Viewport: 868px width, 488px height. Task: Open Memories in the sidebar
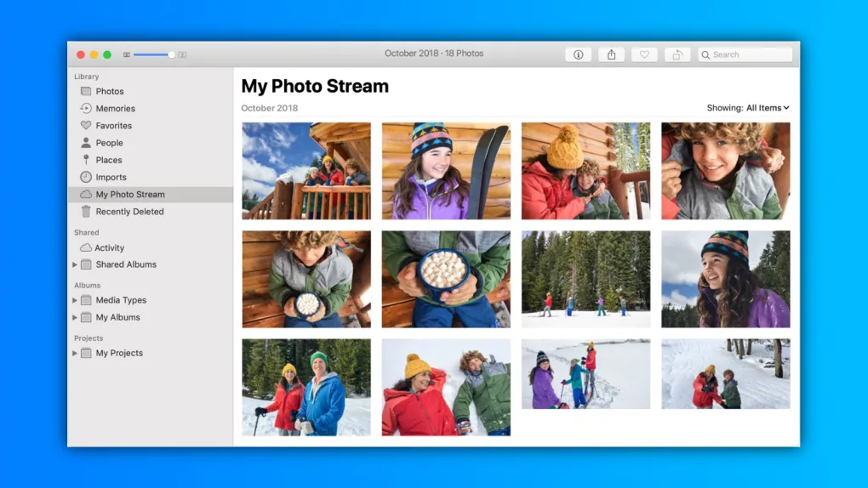(x=115, y=109)
